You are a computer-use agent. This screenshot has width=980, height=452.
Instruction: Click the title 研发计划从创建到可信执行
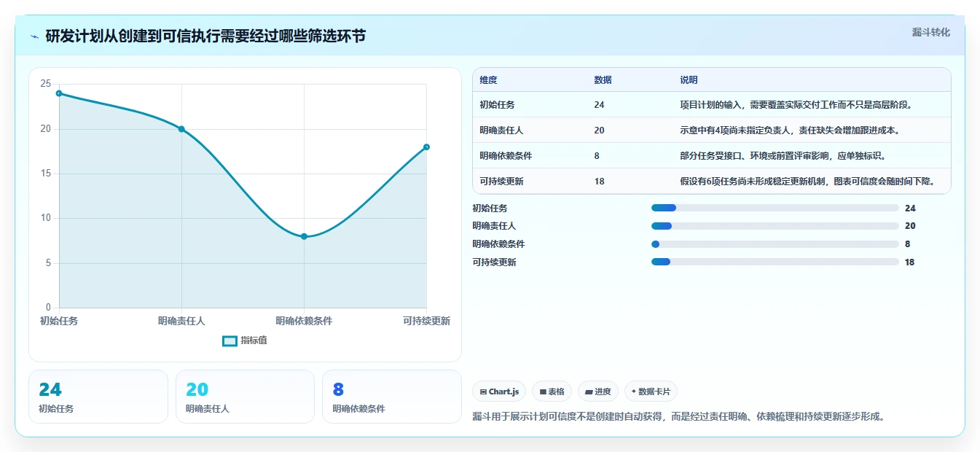point(205,36)
